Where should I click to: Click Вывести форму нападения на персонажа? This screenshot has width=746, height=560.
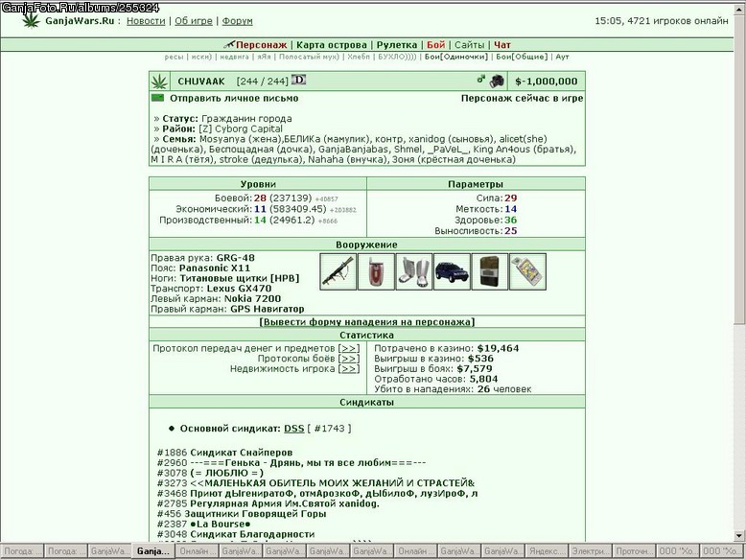[367, 322]
